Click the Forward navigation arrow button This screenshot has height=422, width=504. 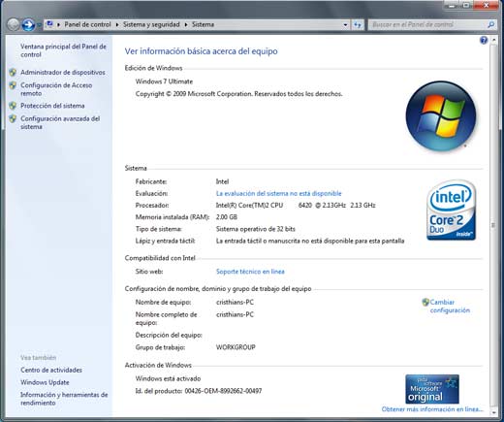[x=28, y=24]
